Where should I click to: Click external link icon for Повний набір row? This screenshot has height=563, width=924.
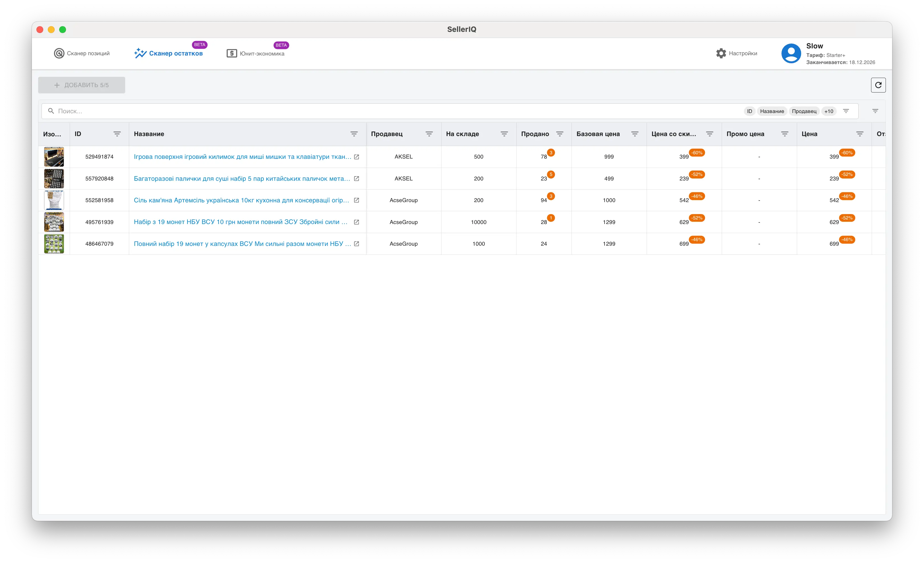tap(357, 244)
